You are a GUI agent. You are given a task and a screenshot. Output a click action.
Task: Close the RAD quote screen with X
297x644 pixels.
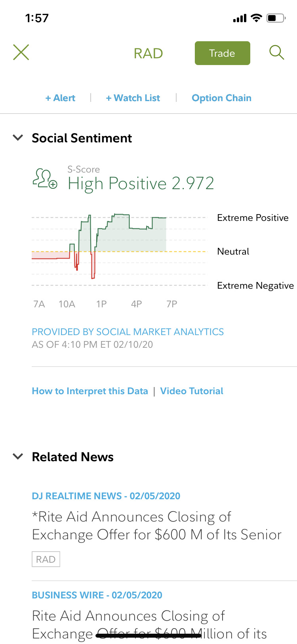(x=21, y=52)
